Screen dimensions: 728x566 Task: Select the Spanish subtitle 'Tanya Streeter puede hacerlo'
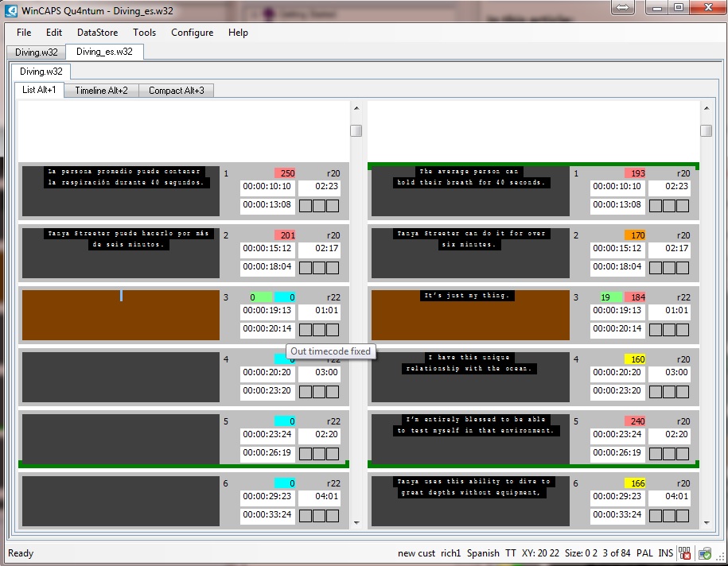(x=121, y=254)
